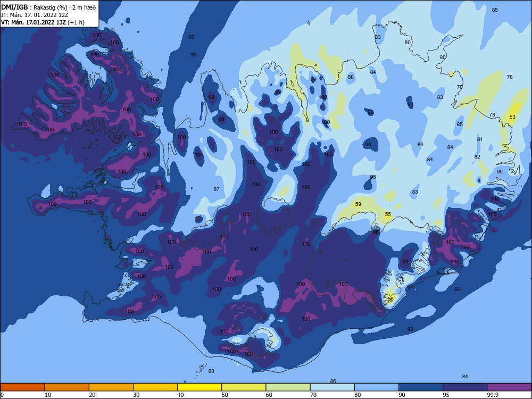Select the 30–40 legend color segment
The width and height of the screenshot is (532, 399).
(x=155, y=387)
